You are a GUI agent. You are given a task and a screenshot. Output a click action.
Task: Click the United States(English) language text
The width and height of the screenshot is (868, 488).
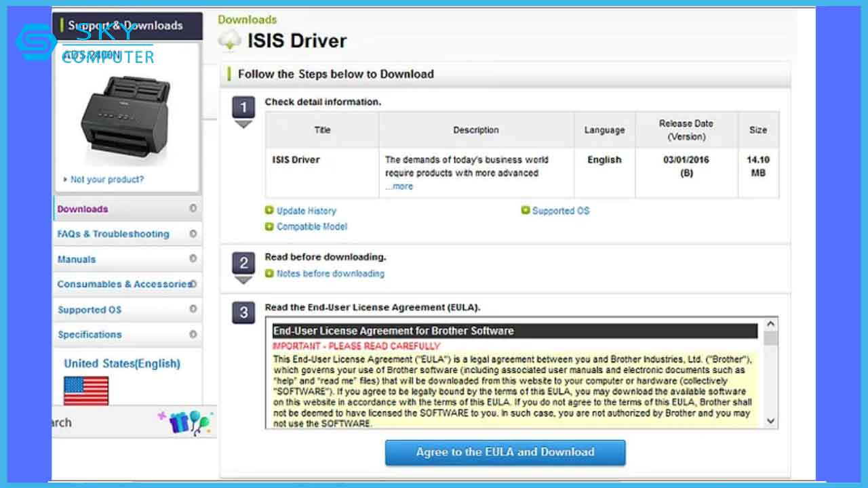122,363
